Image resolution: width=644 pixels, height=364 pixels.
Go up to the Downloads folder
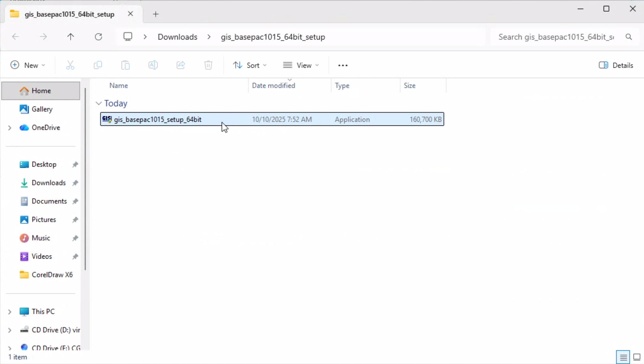pos(70,36)
